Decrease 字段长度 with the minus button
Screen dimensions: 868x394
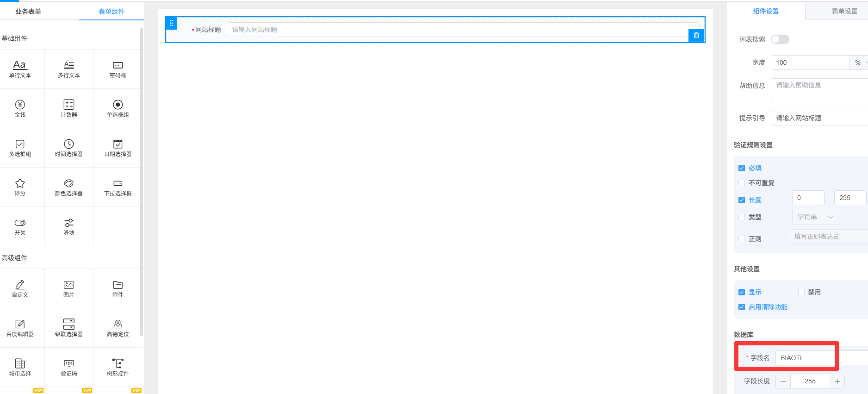coord(783,381)
